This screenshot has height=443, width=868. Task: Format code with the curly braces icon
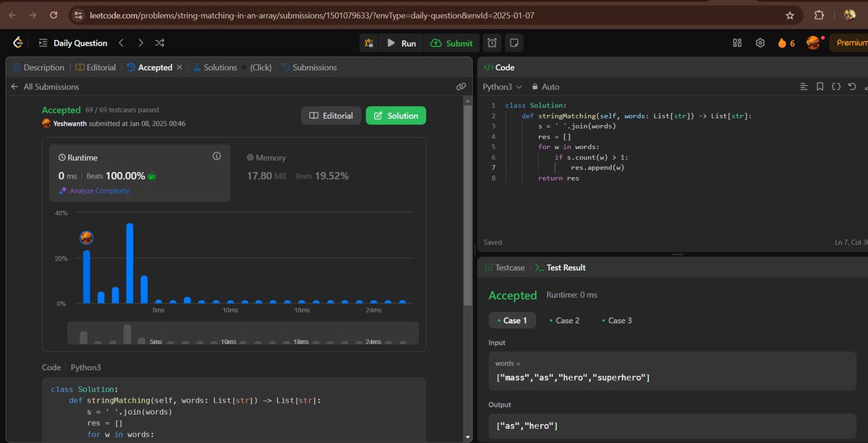836,86
